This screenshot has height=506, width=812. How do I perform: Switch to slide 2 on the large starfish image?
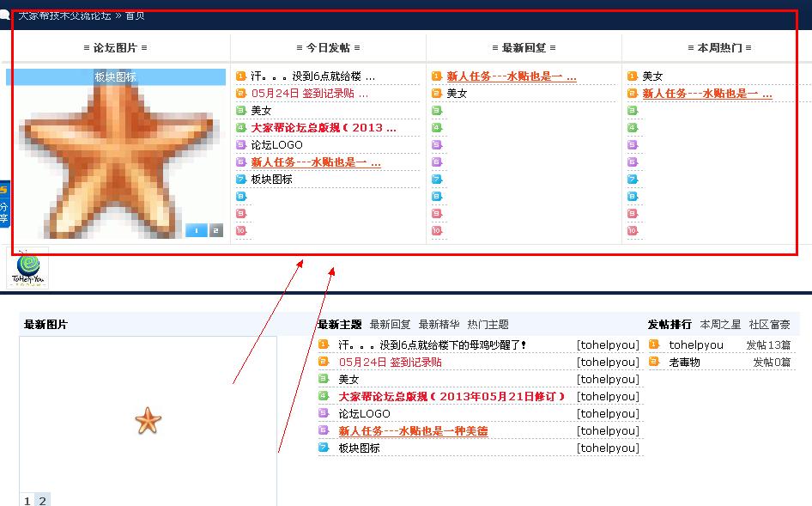coord(215,230)
